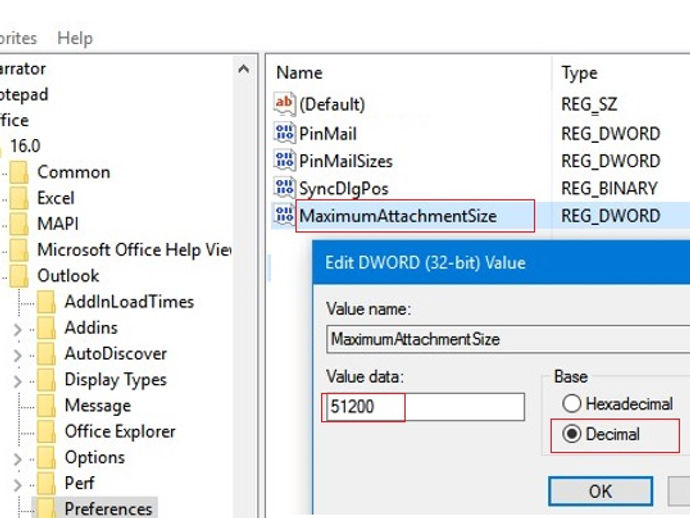Click the tree pane scroll up arrow

coord(243,69)
